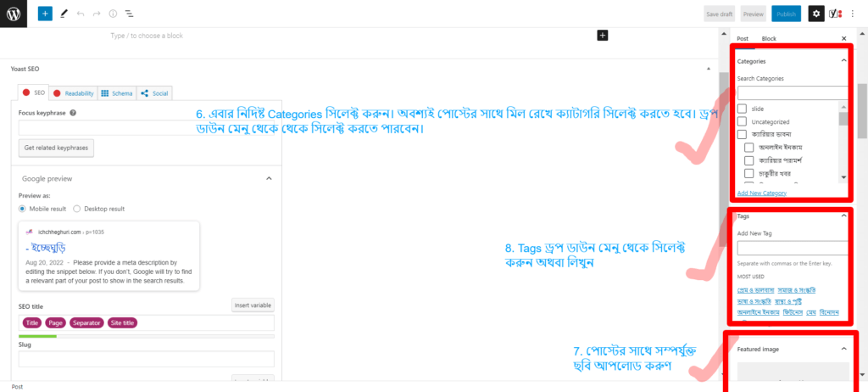Click the Preview button
The image size is (868, 392).
753,14
